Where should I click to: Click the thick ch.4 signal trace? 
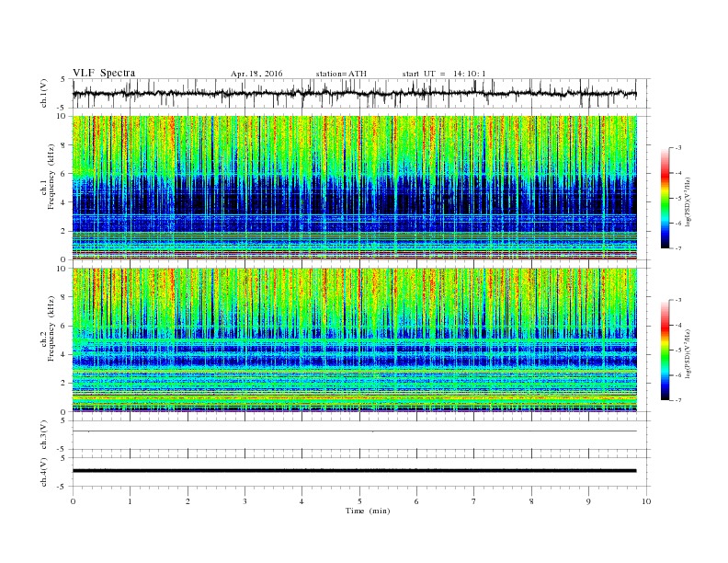[x=355, y=471]
